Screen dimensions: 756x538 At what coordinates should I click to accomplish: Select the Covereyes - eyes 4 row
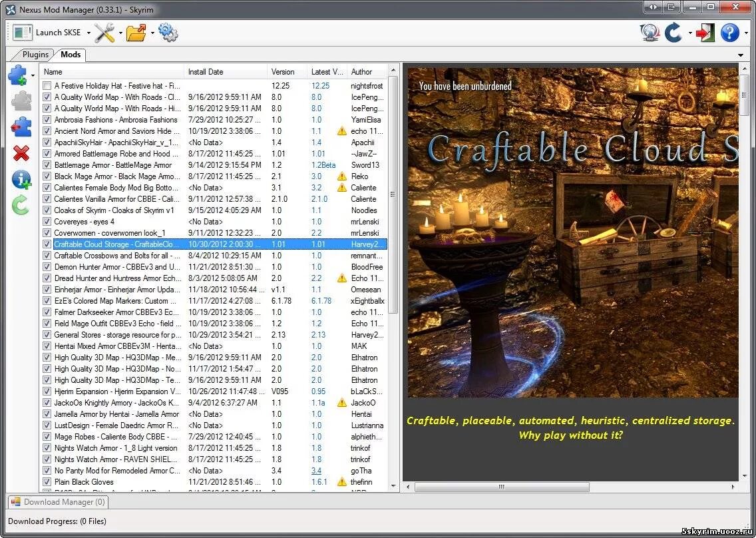214,222
